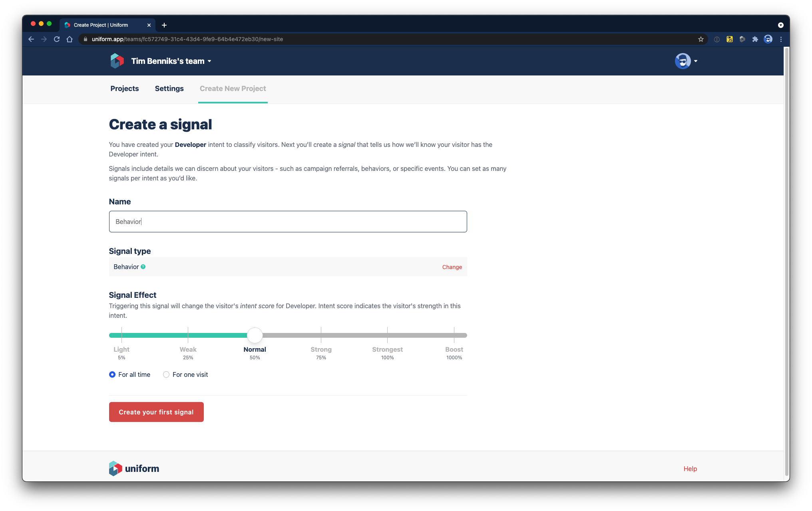
Task: Go to browser home icon
Action: [x=70, y=39]
